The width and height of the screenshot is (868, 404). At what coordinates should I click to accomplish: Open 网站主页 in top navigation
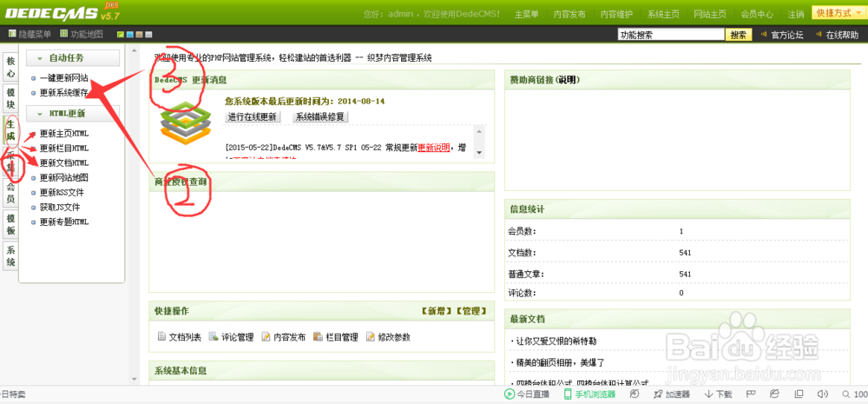point(710,15)
